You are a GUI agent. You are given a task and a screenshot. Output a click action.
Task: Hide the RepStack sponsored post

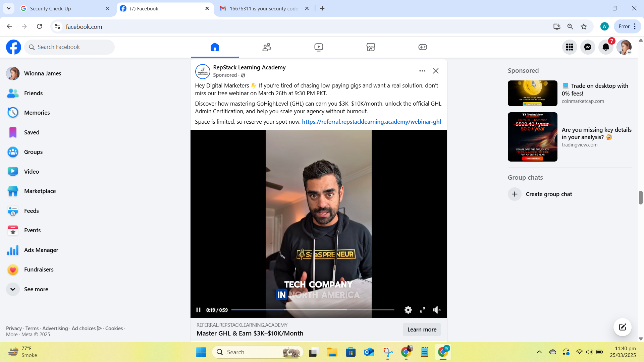pos(436,71)
